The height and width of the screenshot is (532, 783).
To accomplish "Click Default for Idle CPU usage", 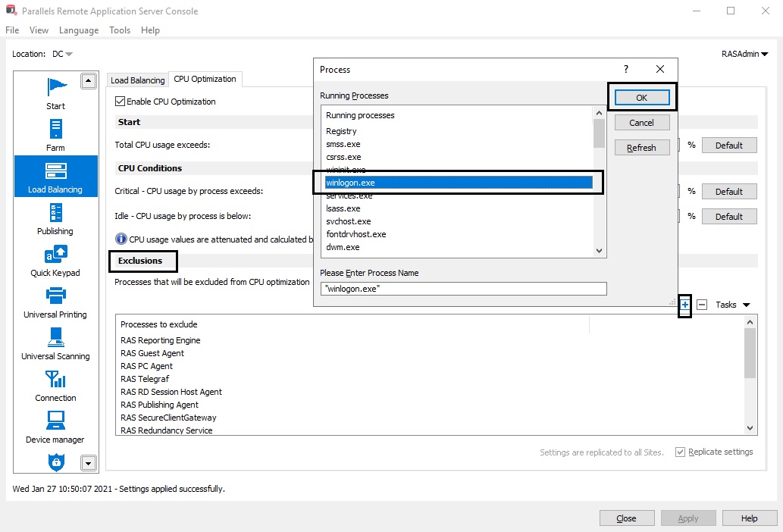I will [729, 216].
